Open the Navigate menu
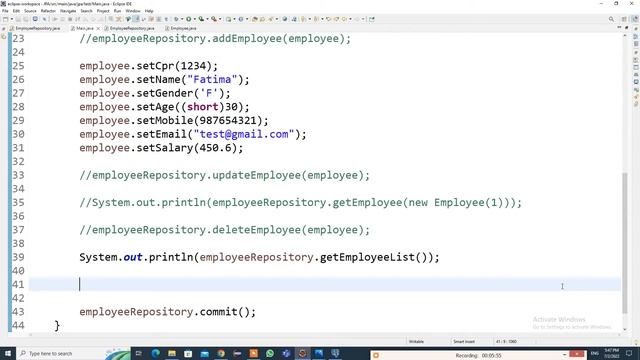The width and height of the screenshot is (640, 360). click(68, 11)
